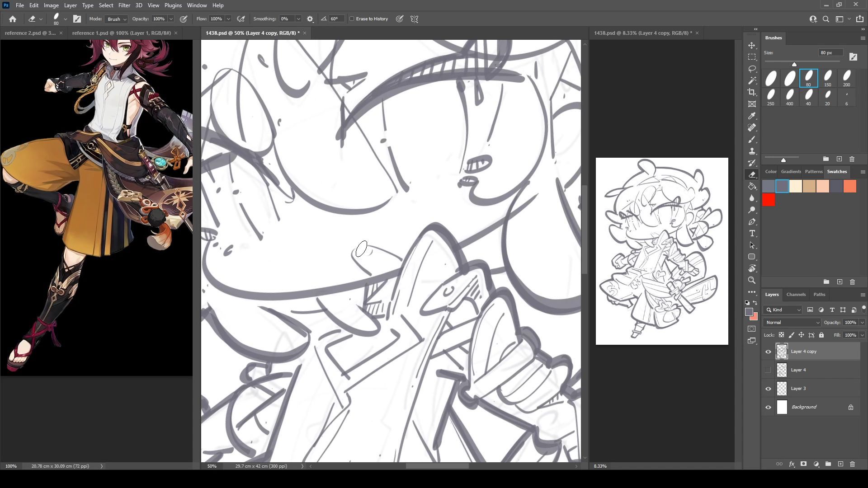Viewport: 868px width, 488px height.
Task: Open layer Opacity dropdown arrow
Action: 862,323
